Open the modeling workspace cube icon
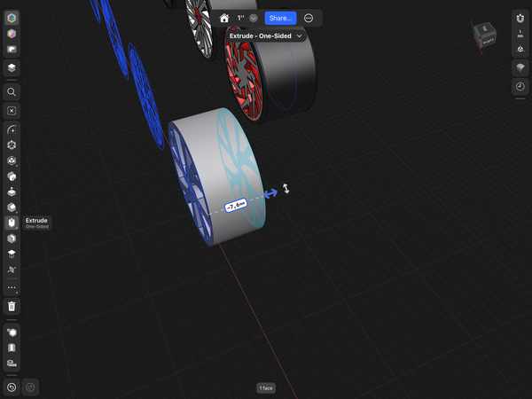This screenshot has width=532, height=399. 12,18
